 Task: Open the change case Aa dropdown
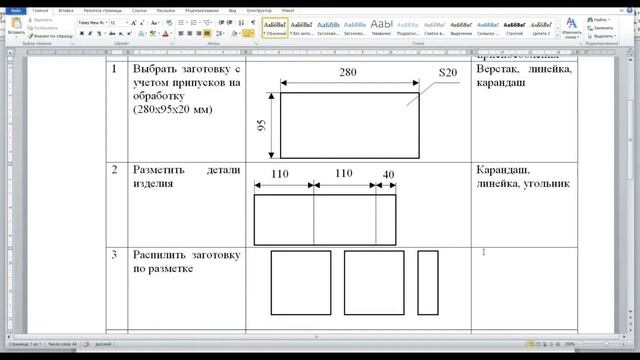(x=155, y=23)
